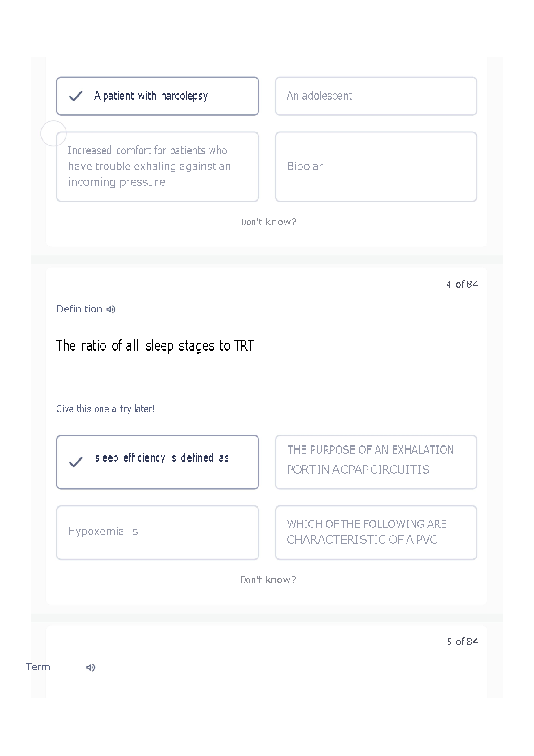This screenshot has width=534, height=756.
Task: Click the '5 of 84' question counter
Action: coord(463,642)
